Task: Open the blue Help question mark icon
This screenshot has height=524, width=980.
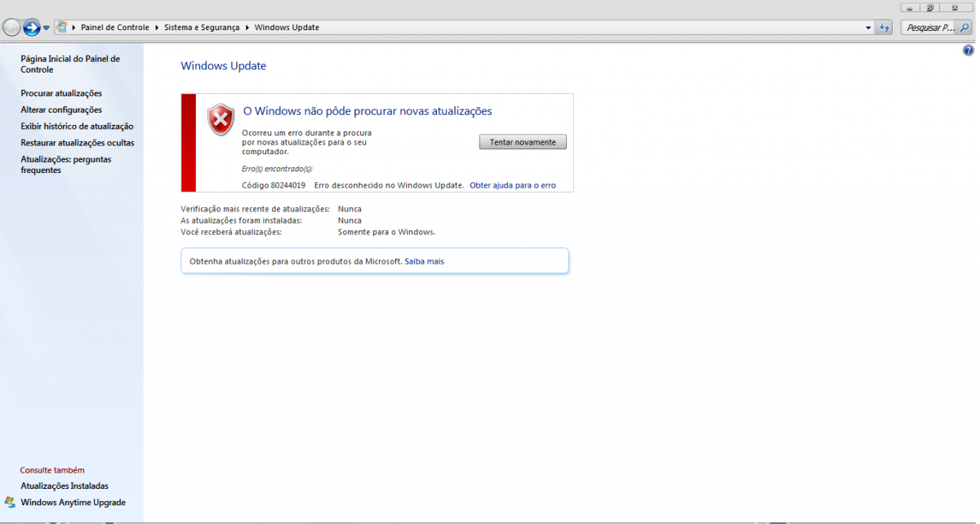Action: (x=969, y=51)
